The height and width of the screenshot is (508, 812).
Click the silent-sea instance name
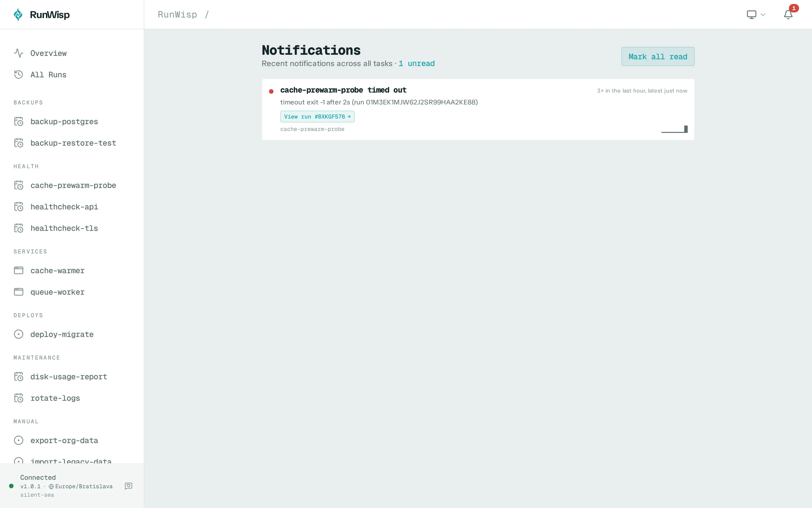point(37,495)
